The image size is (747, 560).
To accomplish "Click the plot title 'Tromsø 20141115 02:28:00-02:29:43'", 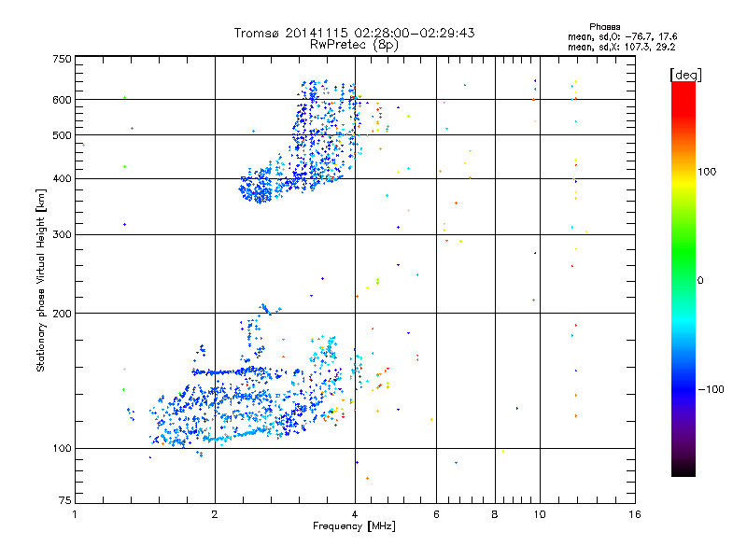I will coord(354,33).
